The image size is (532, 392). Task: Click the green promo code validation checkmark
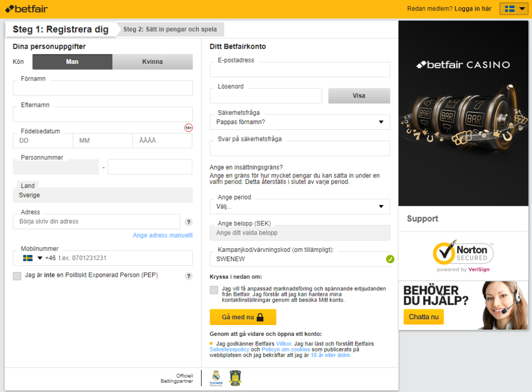[390, 259]
